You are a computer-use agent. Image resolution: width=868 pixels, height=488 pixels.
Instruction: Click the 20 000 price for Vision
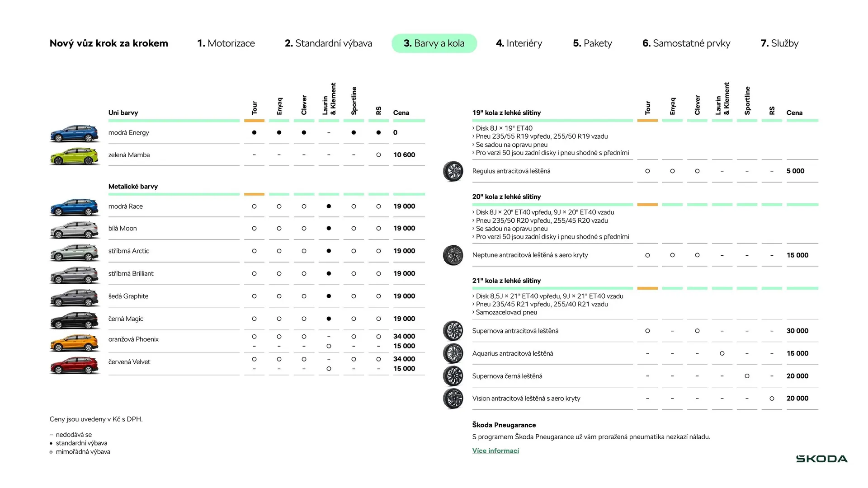797,398
